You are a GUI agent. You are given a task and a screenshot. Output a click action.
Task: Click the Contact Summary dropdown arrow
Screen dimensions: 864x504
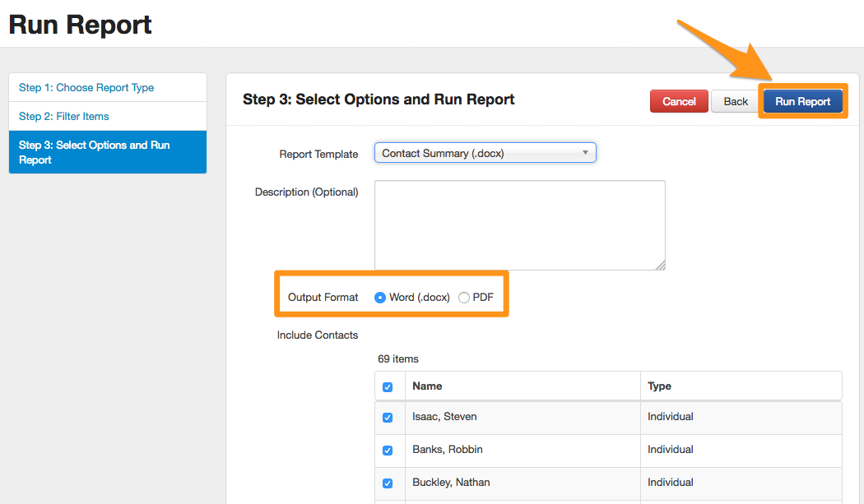click(585, 153)
